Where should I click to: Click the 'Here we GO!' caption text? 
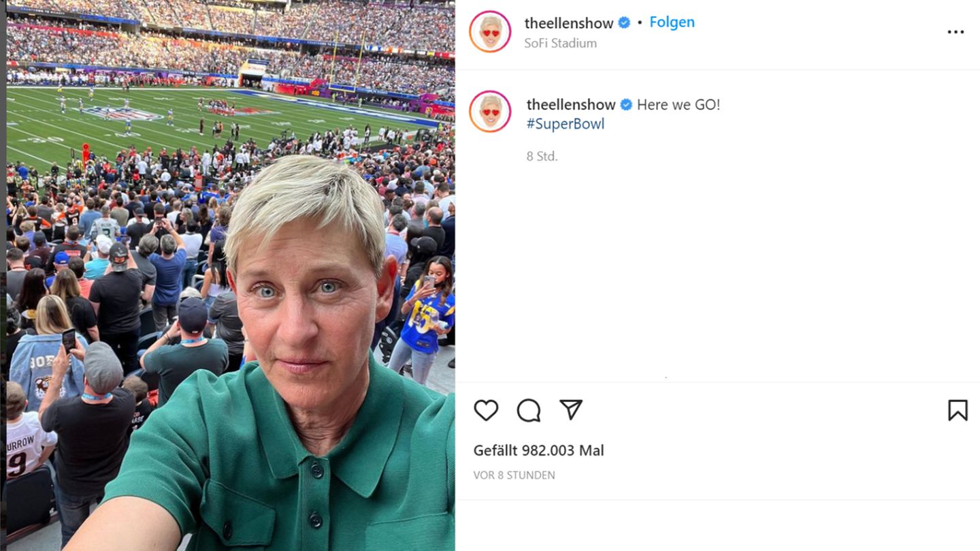(x=679, y=105)
